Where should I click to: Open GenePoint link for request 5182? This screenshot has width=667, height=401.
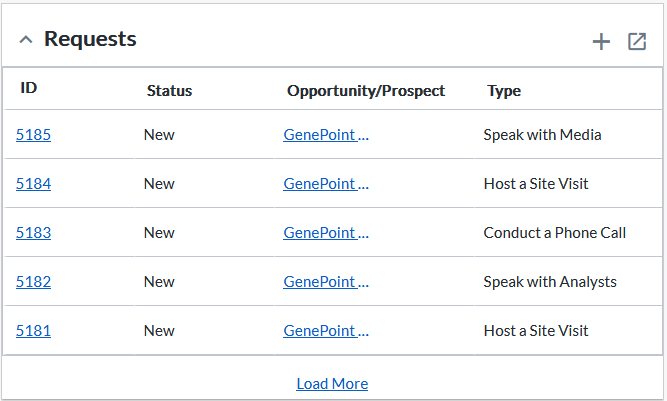pos(326,282)
